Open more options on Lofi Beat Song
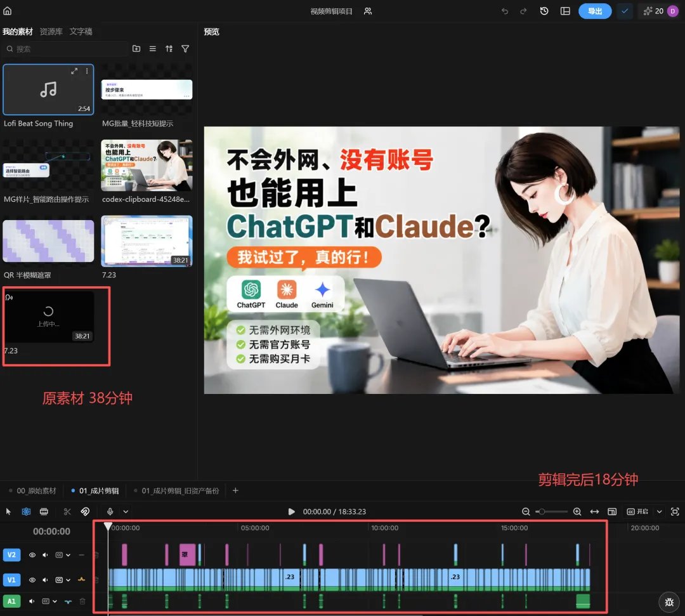This screenshot has height=616, width=685. (x=87, y=71)
